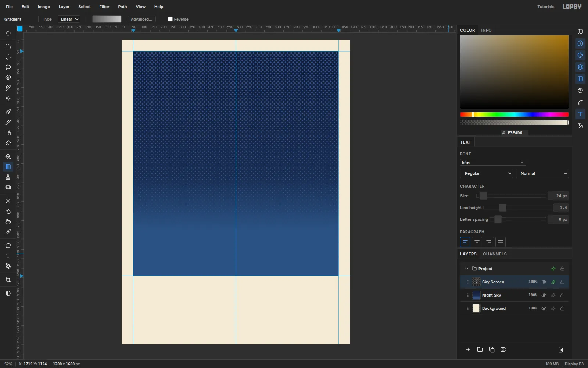
Task: Select the Eraser tool
Action: tap(8, 143)
